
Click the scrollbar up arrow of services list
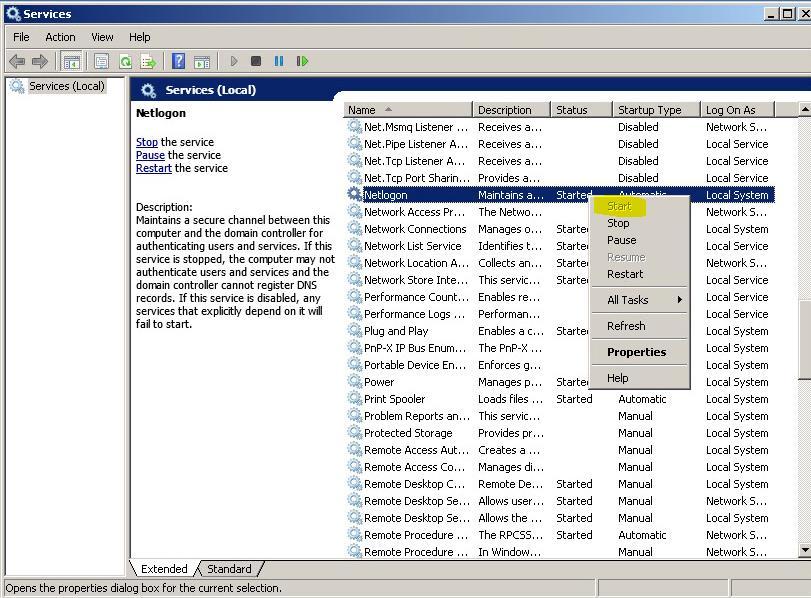coord(805,109)
